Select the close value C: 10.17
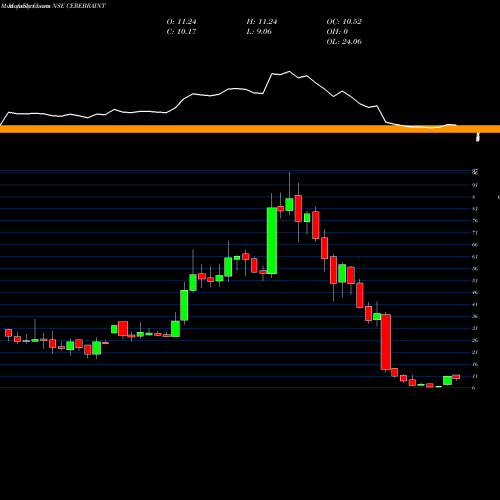The image size is (500, 500). (181, 32)
